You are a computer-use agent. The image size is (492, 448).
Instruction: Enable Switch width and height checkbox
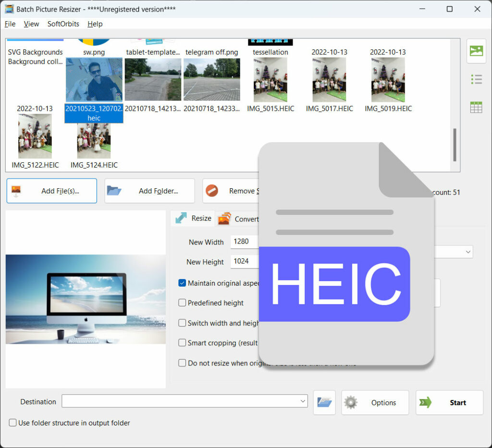(x=182, y=323)
